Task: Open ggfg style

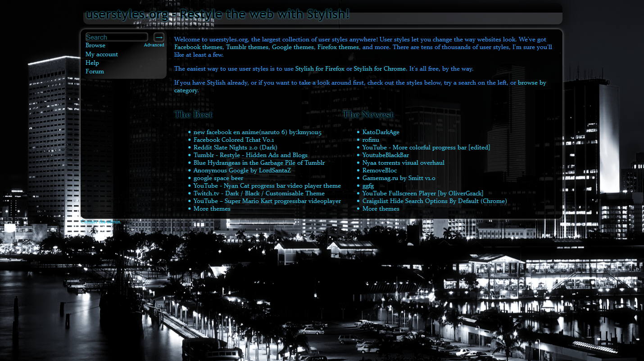Action: click(368, 186)
